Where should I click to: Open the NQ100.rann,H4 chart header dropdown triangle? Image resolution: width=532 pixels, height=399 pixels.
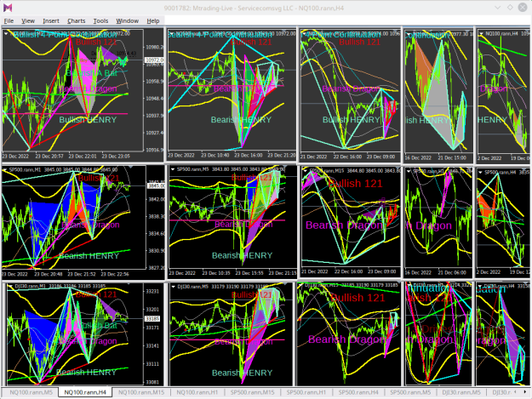pos(480,33)
